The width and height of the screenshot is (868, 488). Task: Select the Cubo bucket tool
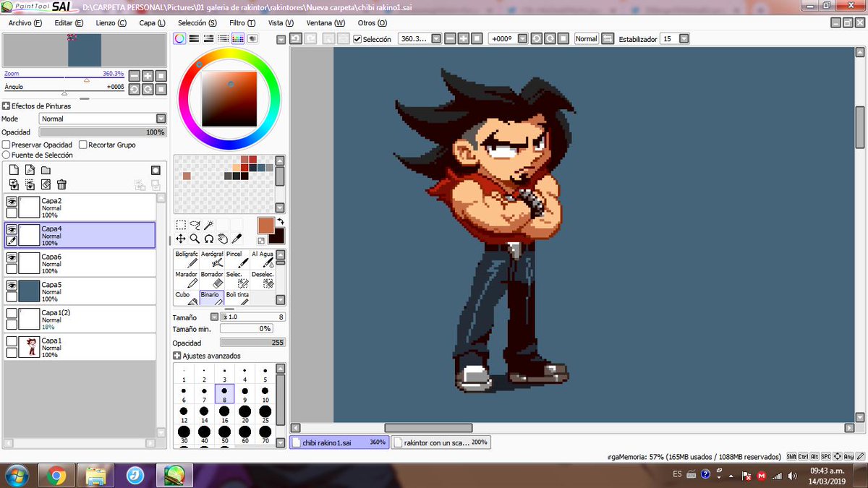point(186,298)
